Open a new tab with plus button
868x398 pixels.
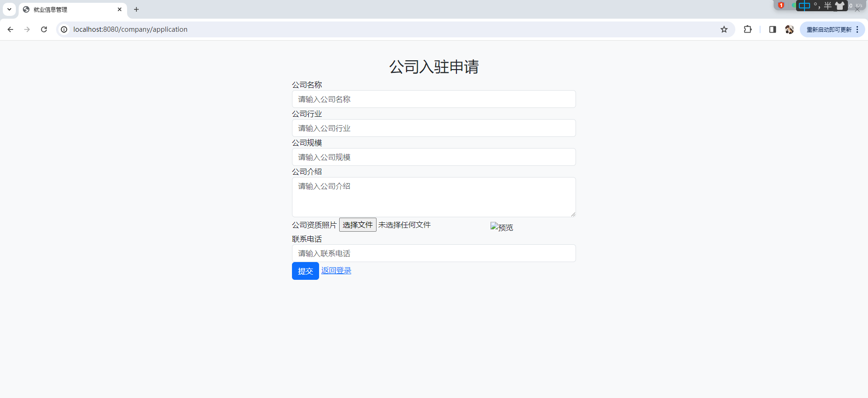(x=136, y=9)
